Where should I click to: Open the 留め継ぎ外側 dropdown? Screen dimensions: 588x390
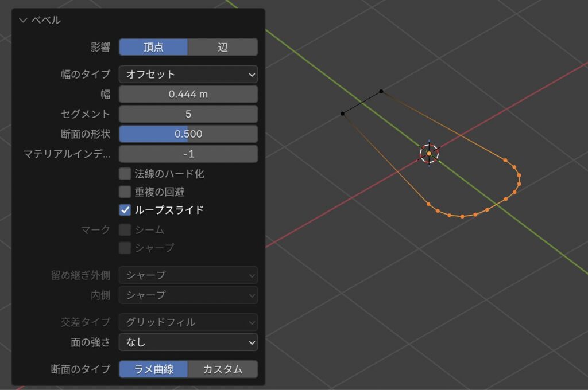(x=188, y=275)
